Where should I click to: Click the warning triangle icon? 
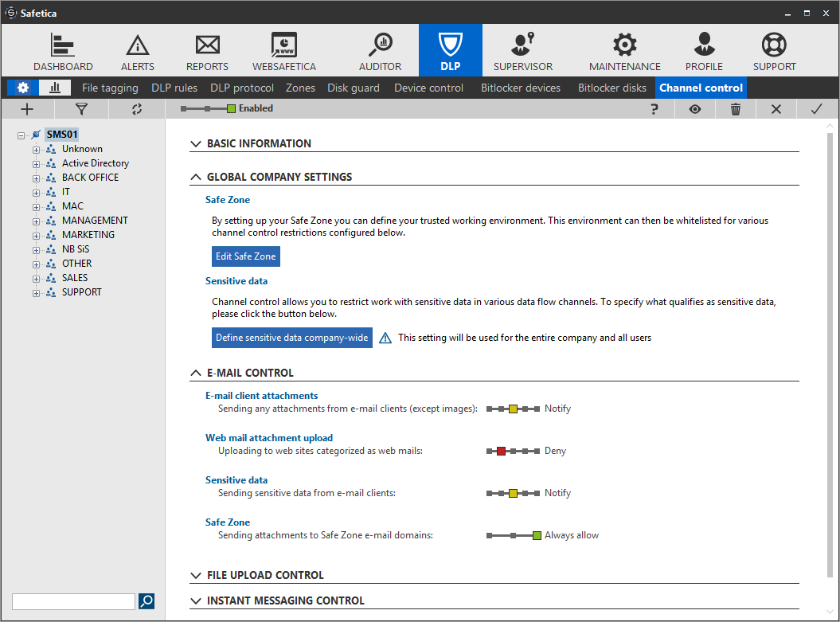point(385,338)
